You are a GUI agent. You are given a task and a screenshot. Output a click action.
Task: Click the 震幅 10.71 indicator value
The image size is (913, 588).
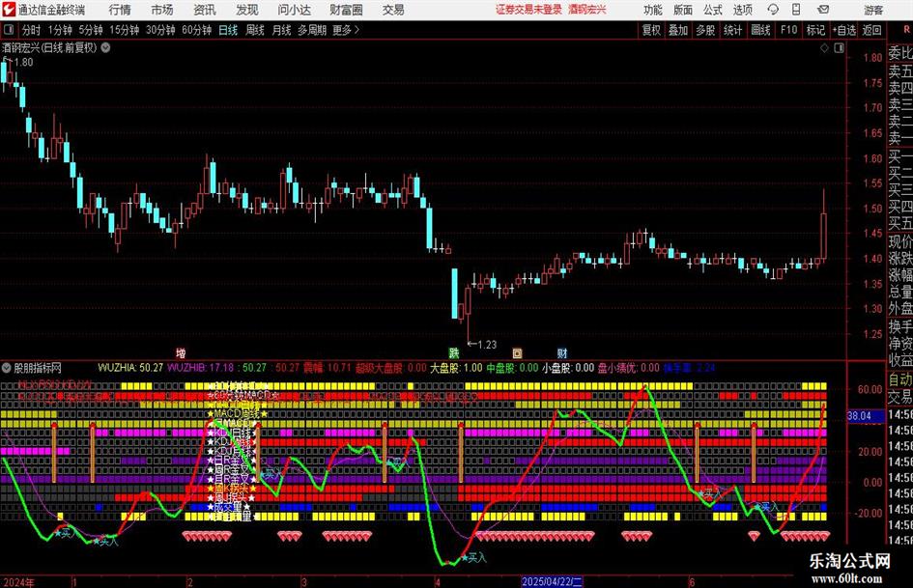pos(327,368)
